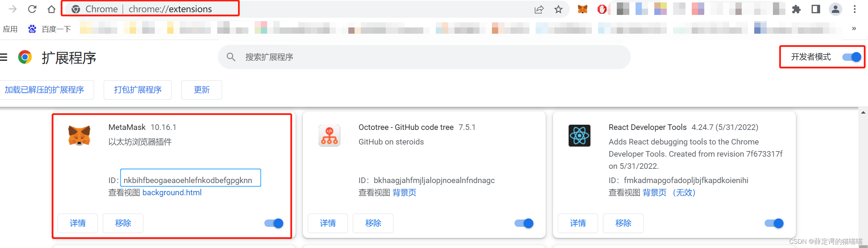The width and height of the screenshot is (868, 248).
Task: Open React Developer Tools 详情 details
Action: coord(578,223)
